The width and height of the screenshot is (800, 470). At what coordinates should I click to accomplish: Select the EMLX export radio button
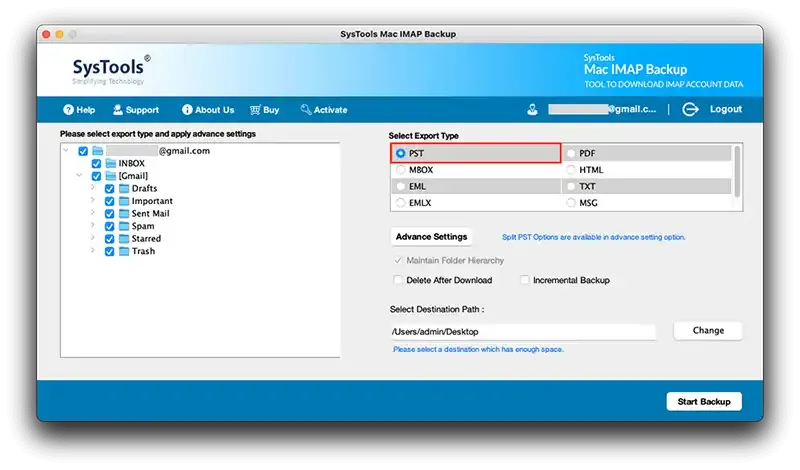tap(401, 203)
